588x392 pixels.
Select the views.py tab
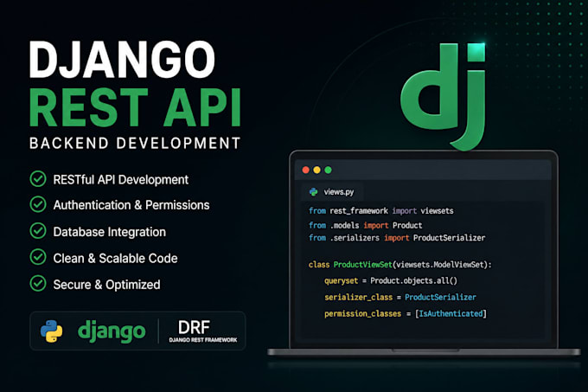click(x=332, y=192)
